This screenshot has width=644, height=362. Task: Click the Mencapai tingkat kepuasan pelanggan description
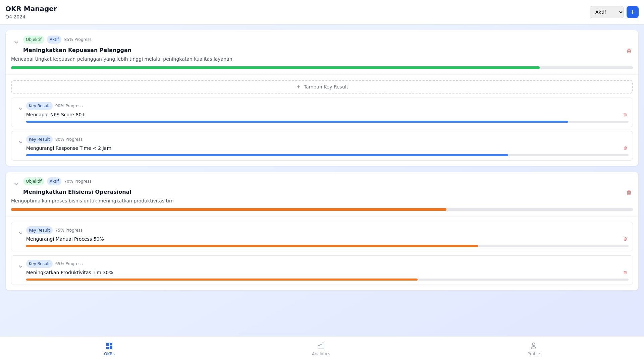121,59
